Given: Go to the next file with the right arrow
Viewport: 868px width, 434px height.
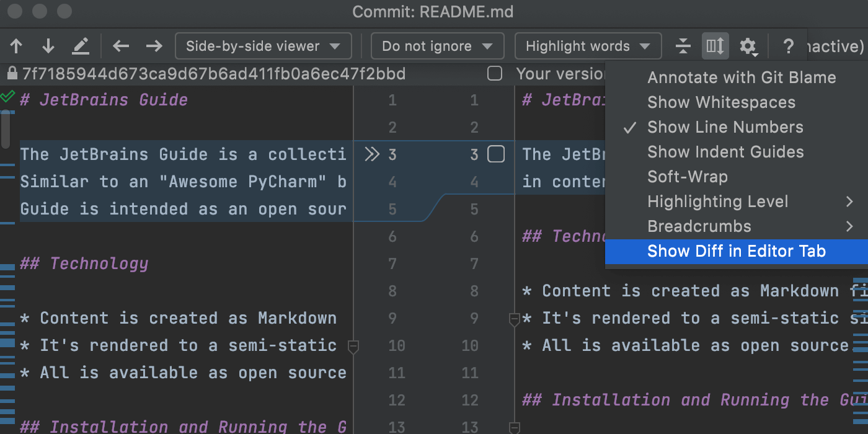Looking at the screenshot, I should tap(154, 46).
